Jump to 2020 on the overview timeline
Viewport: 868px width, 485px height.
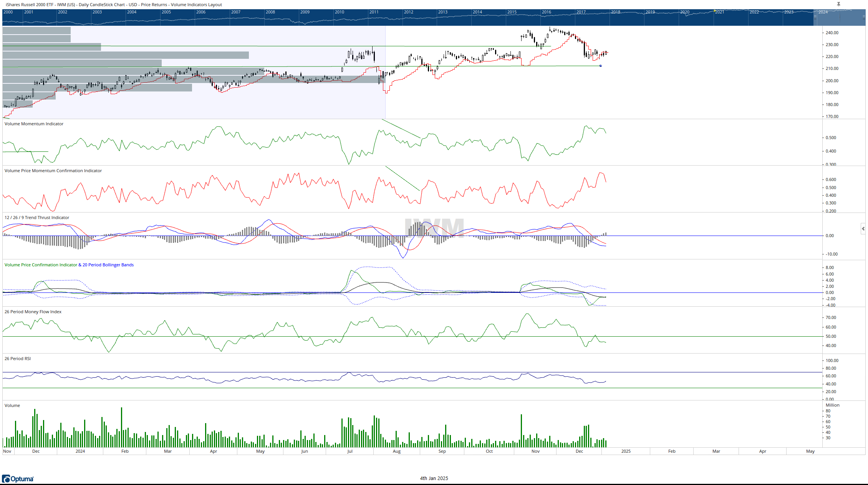[685, 12]
